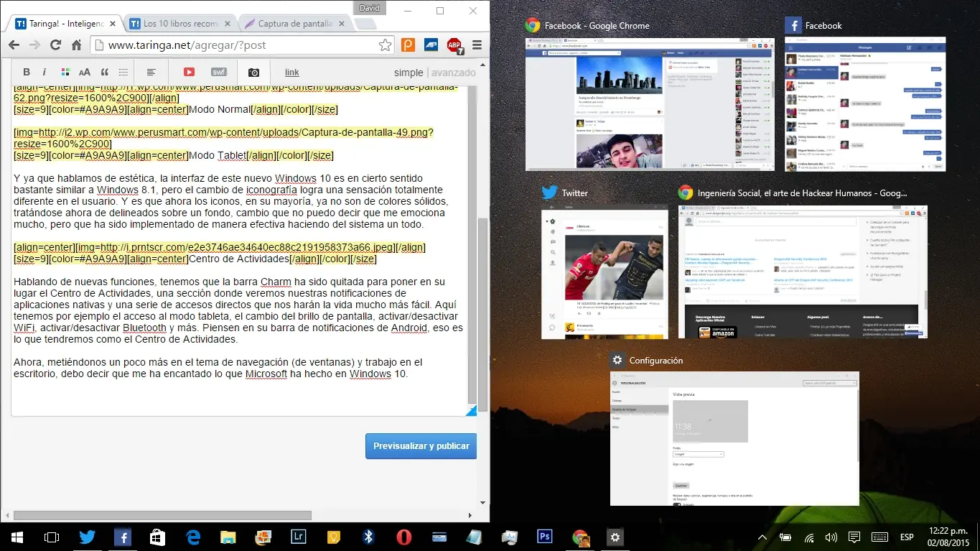Open the text color picker icon
Viewport: 980px width, 551px height.
pos(65,72)
